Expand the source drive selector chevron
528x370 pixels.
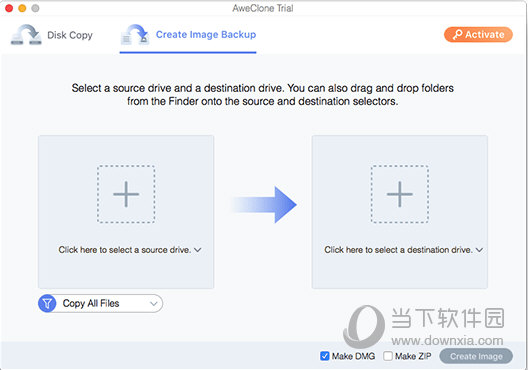(x=198, y=250)
